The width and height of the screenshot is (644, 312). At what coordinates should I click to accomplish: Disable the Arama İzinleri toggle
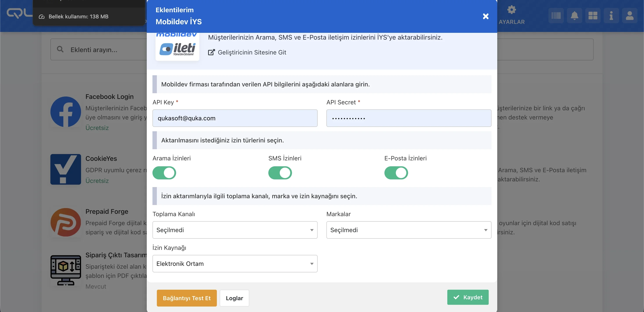coord(164,173)
